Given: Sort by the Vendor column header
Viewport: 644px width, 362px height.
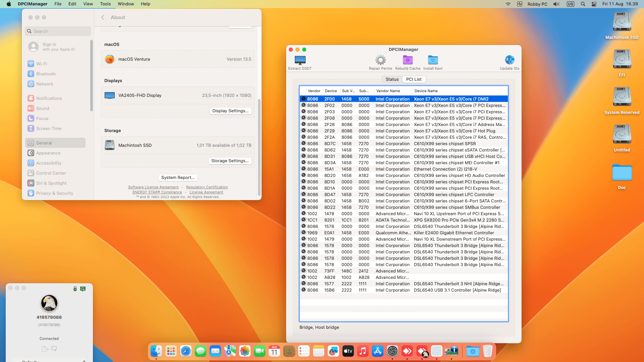Looking at the screenshot, I should coord(314,91).
